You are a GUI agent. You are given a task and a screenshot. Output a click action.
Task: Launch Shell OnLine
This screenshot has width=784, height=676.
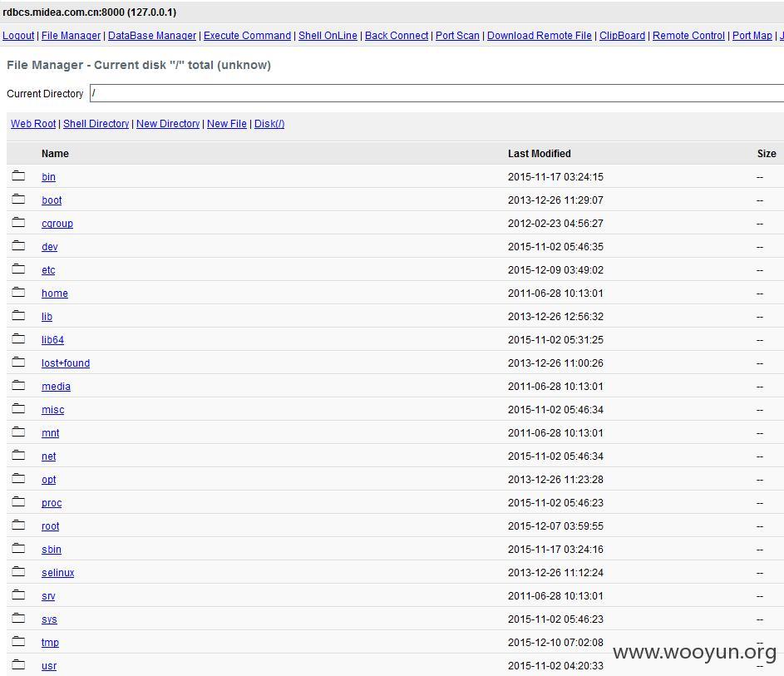click(328, 36)
